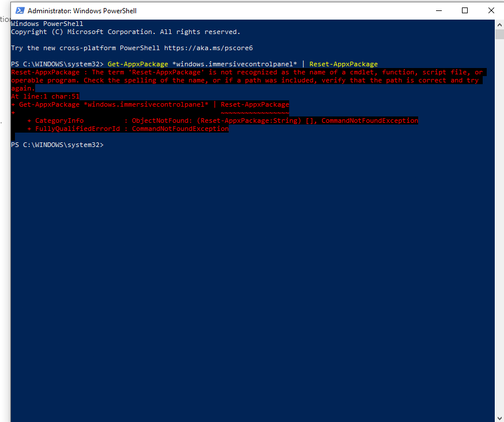Click the vertical scrollbar thumb
The height and width of the screenshot is (422, 504).
point(499,34)
